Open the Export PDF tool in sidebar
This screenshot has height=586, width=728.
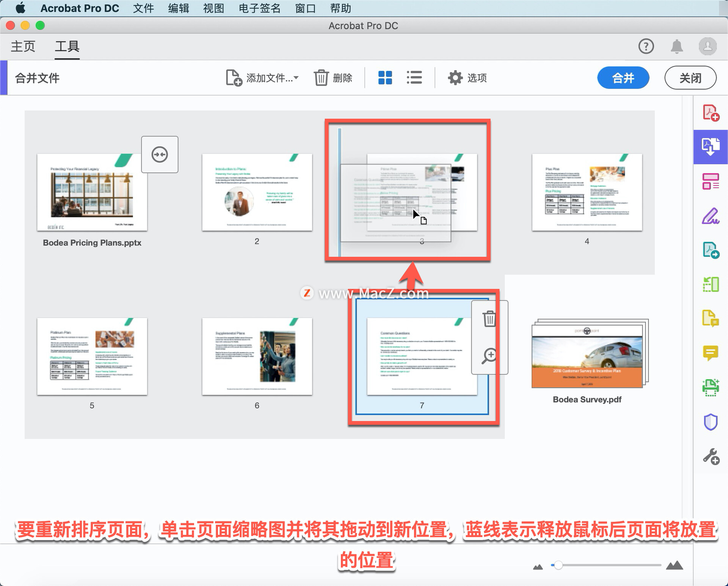711,250
